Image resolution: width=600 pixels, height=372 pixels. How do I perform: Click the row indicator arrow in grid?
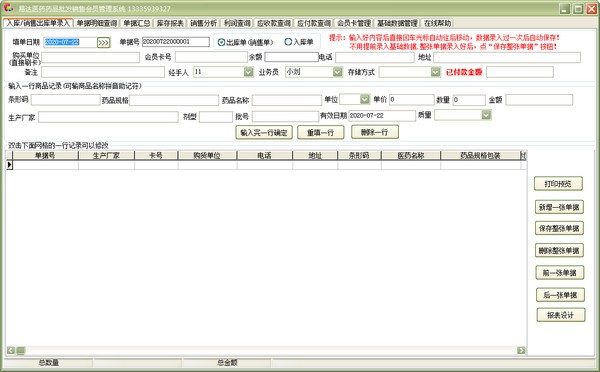pos(9,165)
